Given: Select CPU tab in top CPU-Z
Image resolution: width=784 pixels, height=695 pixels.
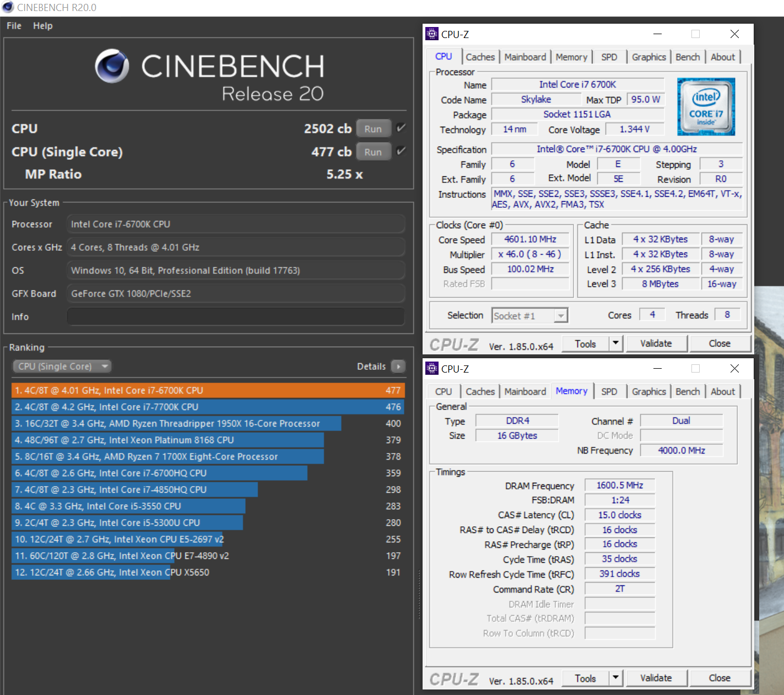Looking at the screenshot, I should (x=444, y=57).
